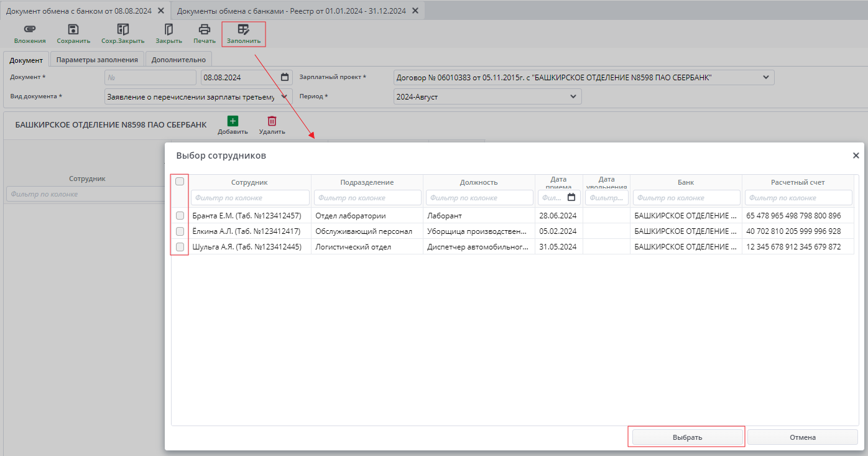This screenshot has height=456, width=868.
Task: Click the document date field 08.08.2024
Action: click(x=246, y=77)
